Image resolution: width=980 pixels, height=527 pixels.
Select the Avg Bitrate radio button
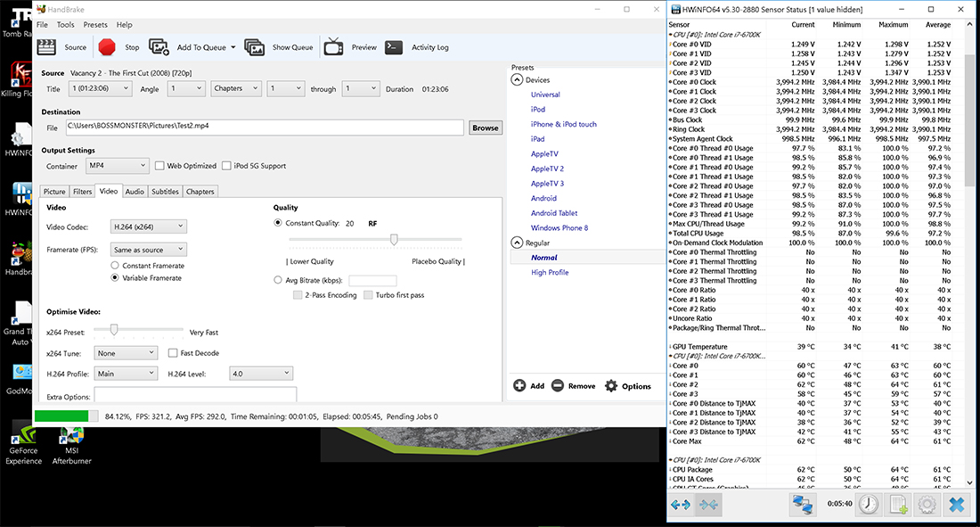coord(278,280)
